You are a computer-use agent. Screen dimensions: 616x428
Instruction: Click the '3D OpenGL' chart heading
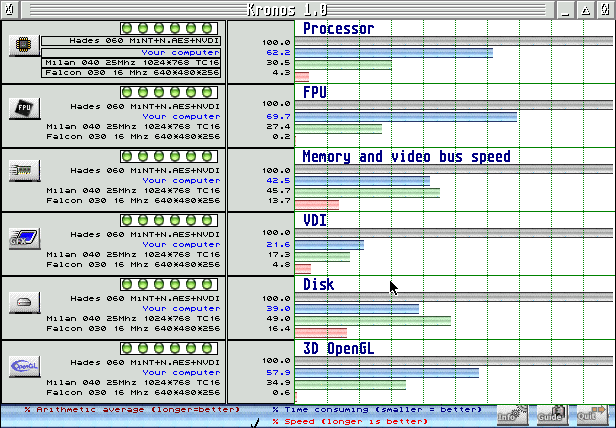[x=345, y=348]
